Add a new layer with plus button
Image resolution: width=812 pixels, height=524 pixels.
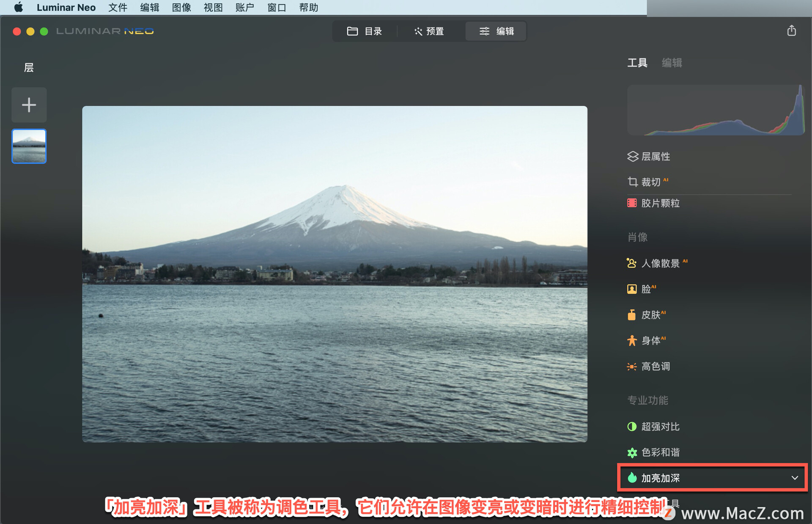pos(29,105)
